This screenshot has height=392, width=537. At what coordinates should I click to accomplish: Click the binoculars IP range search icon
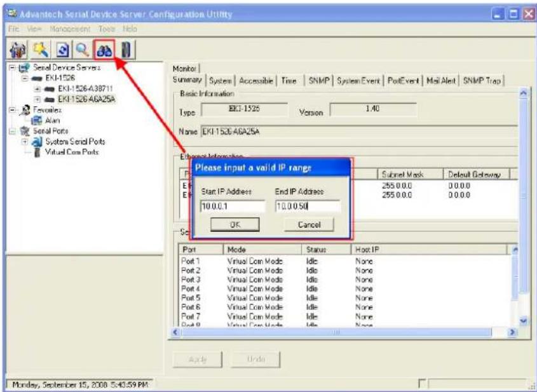104,51
